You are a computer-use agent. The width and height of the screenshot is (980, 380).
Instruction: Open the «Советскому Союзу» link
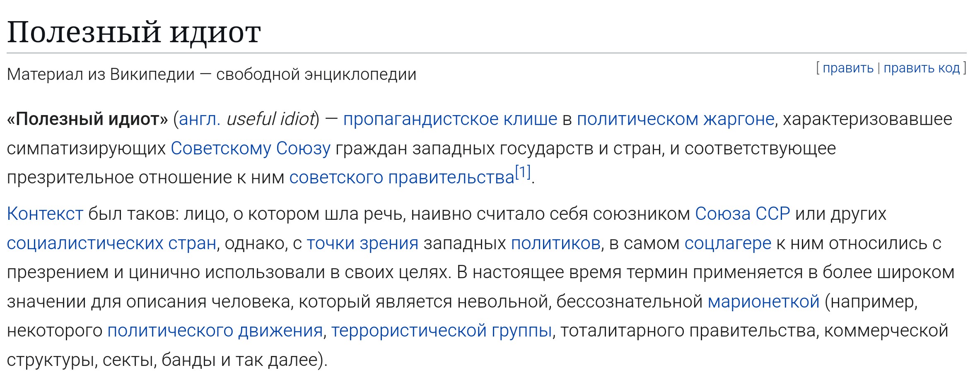click(x=251, y=148)
